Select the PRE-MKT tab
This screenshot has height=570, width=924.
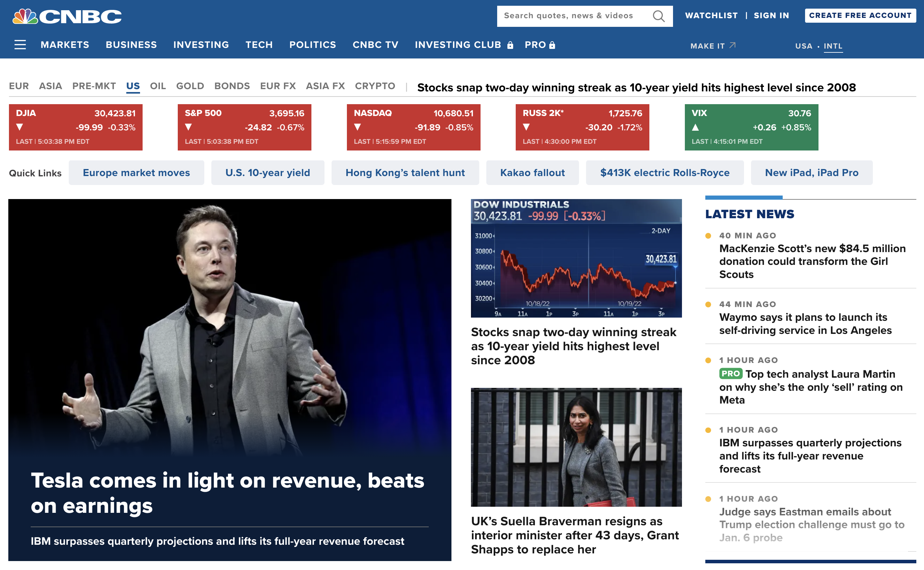tap(94, 86)
